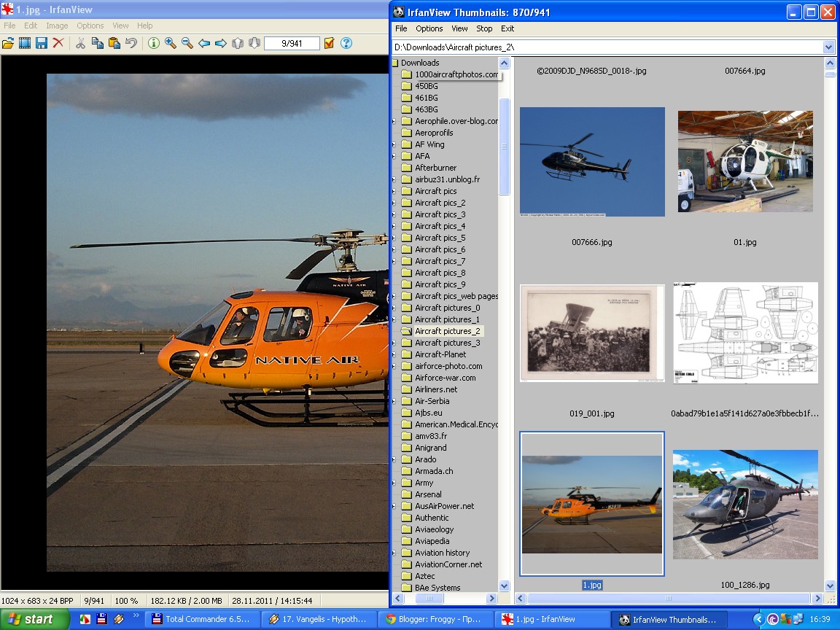The height and width of the screenshot is (630, 840).
Task: Click the thumbnail pane horizontal scrollbar thumb
Action: pos(668,599)
